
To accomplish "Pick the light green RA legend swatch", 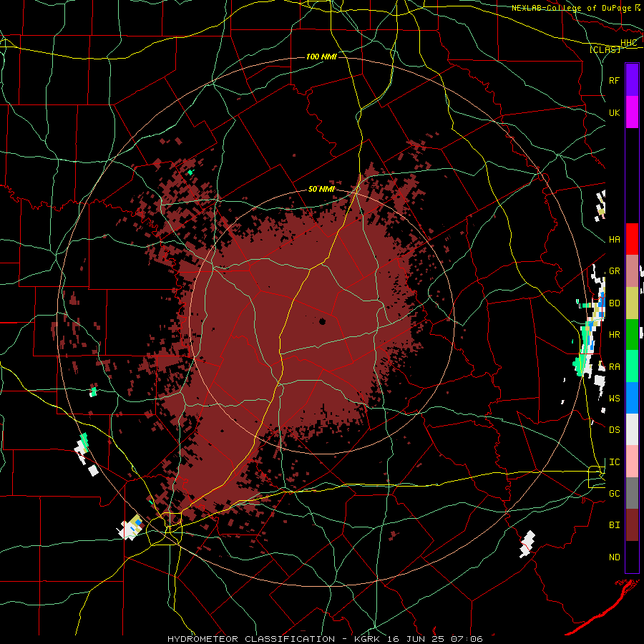I will [632, 366].
